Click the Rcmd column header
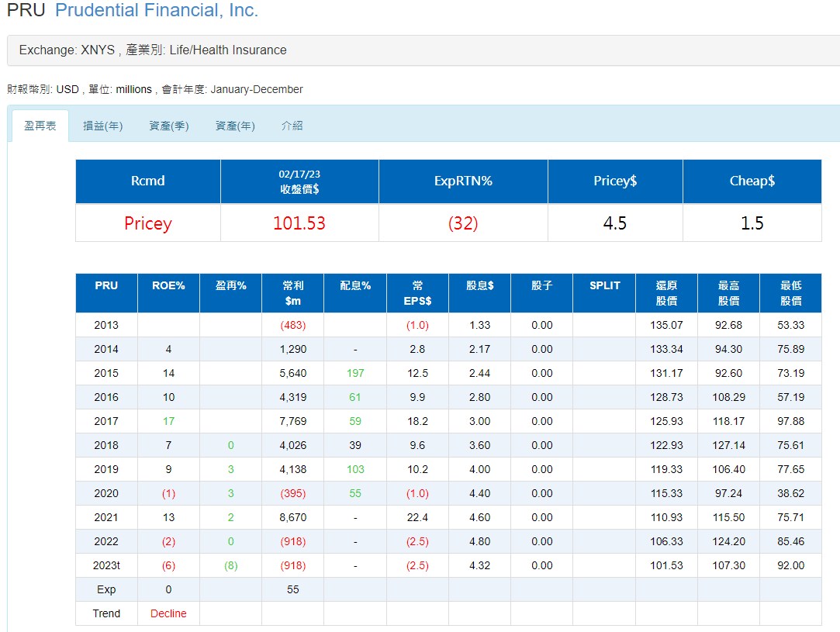The image size is (840, 632). [148, 181]
